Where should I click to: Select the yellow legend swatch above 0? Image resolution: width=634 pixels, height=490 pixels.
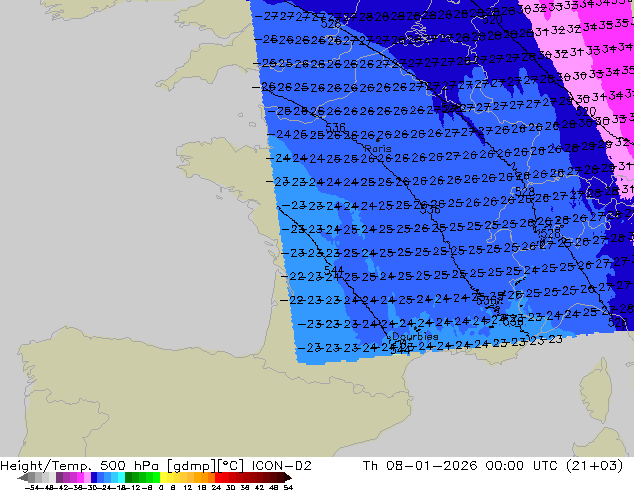[x=164, y=477]
